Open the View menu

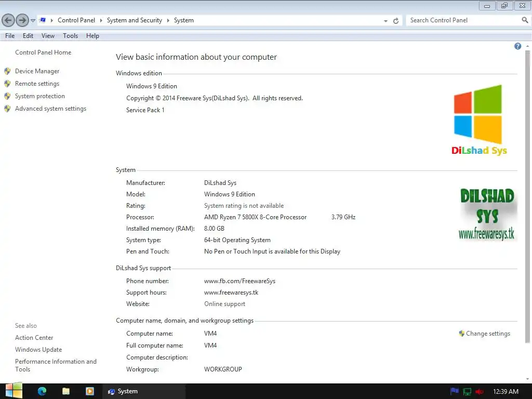pyautogui.click(x=48, y=36)
